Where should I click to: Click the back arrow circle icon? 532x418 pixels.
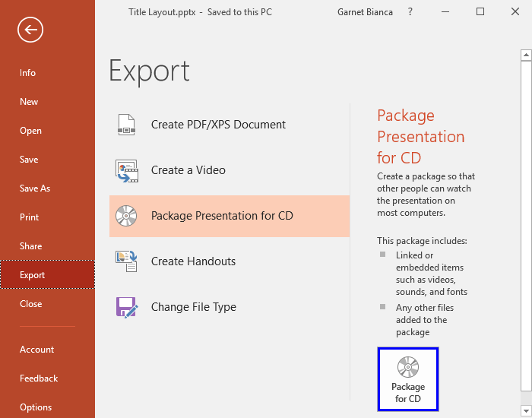[x=30, y=30]
